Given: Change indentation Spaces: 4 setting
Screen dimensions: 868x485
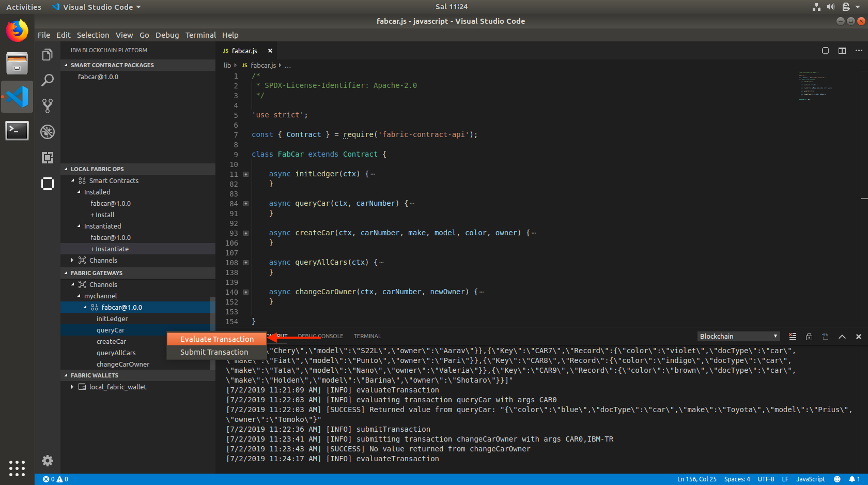Looking at the screenshot, I should (x=737, y=479).
